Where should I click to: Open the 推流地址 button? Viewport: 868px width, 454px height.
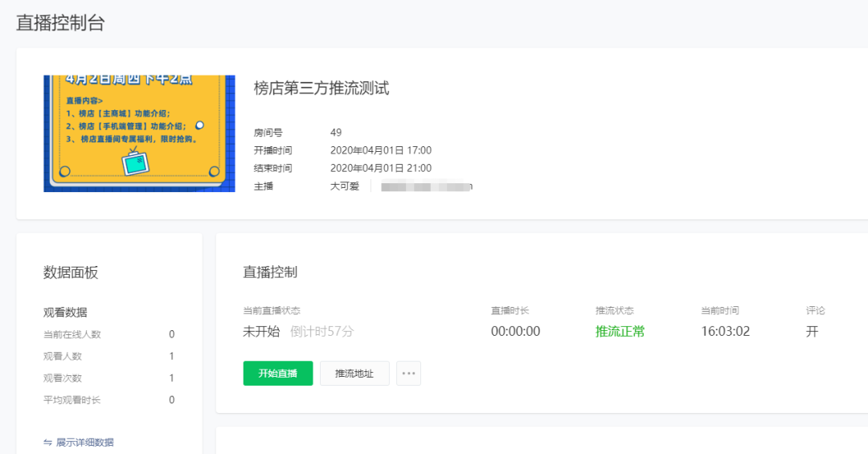point(354,373)
